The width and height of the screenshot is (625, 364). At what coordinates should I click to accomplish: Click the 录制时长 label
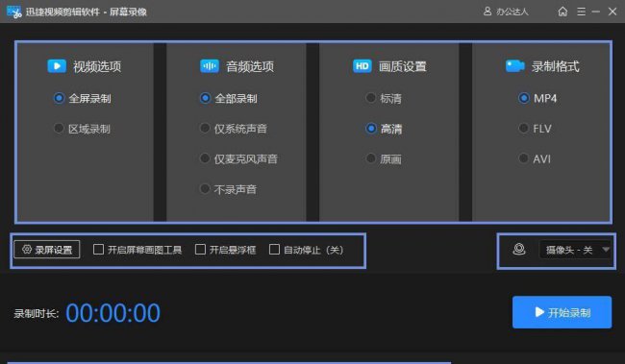(x=37, y=313)
